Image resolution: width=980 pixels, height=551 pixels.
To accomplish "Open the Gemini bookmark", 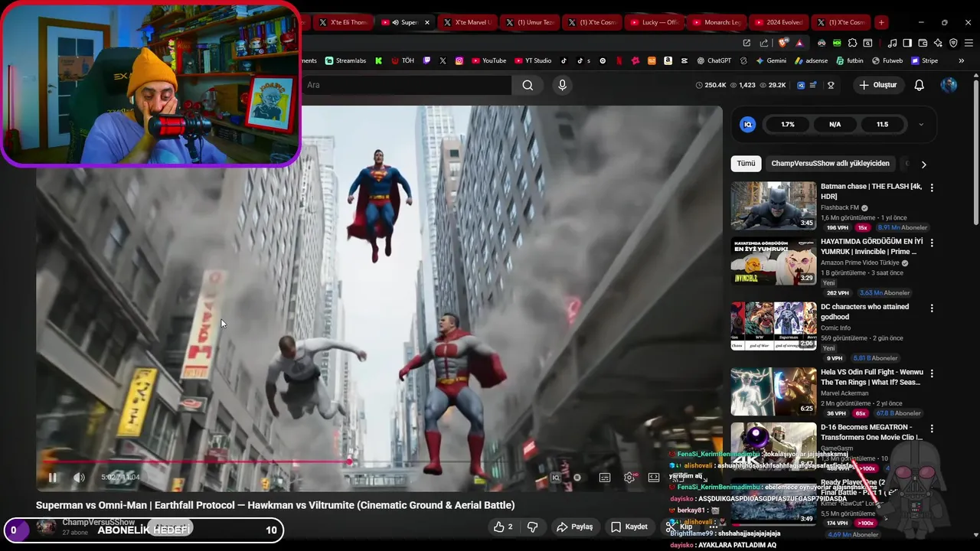I will coord(771,60).
